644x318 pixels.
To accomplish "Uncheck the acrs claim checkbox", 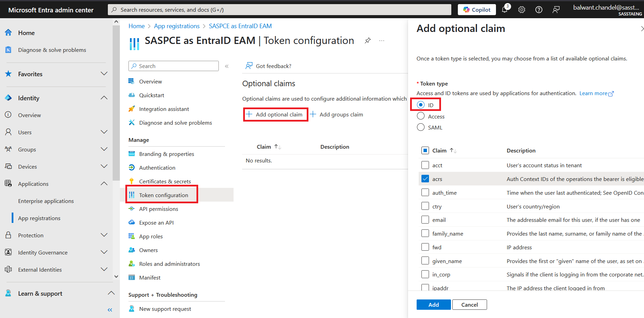I will [425, 179].
